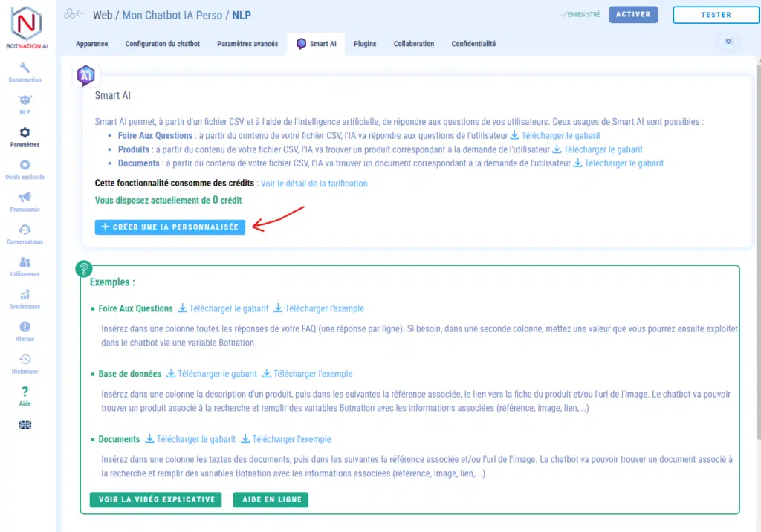Open Statistiques chart icon

click(25, 295)
